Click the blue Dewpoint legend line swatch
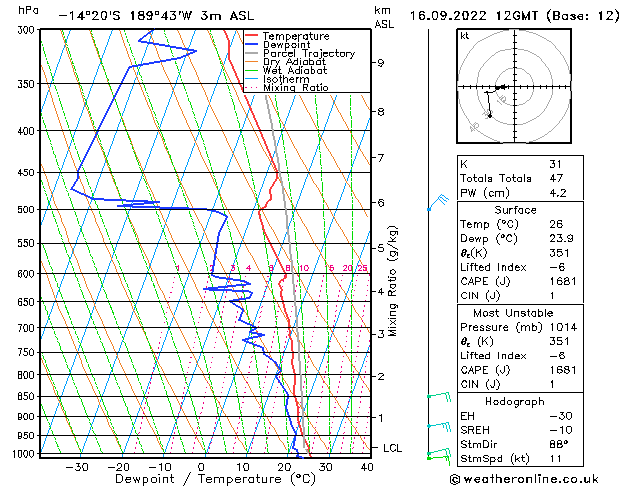The height and width of the screenshot is (486, 629). click(x=252, y=44)
